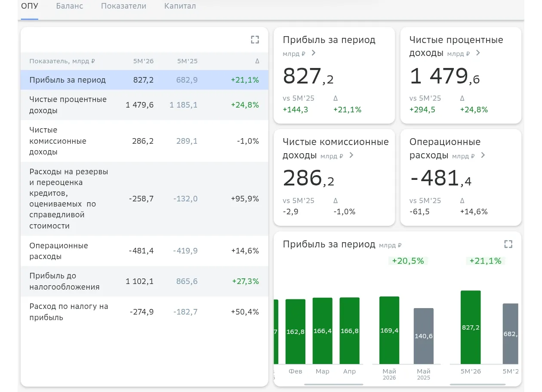Expand the indicators table to fullscreen
542x392 pixels.
point(255,40)
